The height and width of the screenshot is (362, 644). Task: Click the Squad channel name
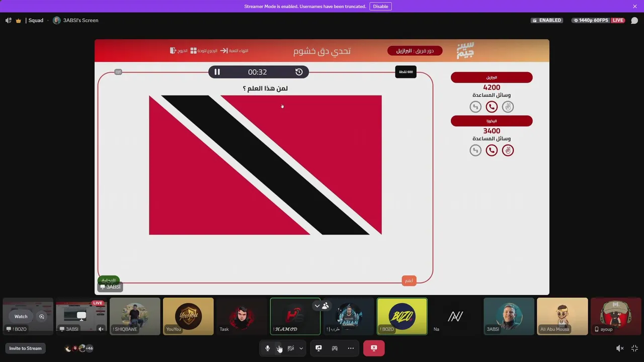[x=36, y=21]
